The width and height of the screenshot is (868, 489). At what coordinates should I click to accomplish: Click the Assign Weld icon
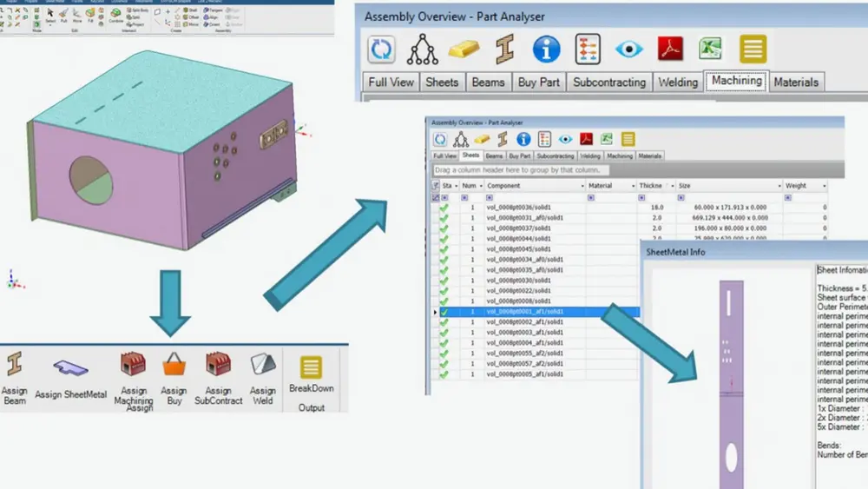(263, 366)
